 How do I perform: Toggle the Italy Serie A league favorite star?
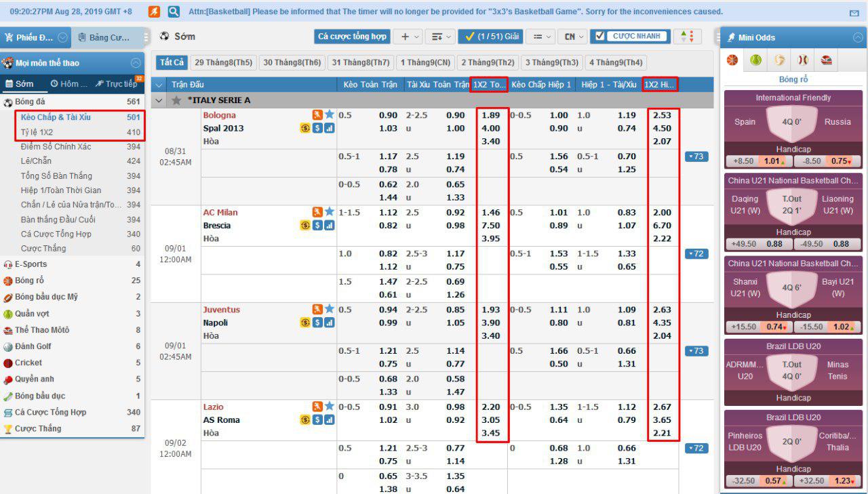pos(176,100)
